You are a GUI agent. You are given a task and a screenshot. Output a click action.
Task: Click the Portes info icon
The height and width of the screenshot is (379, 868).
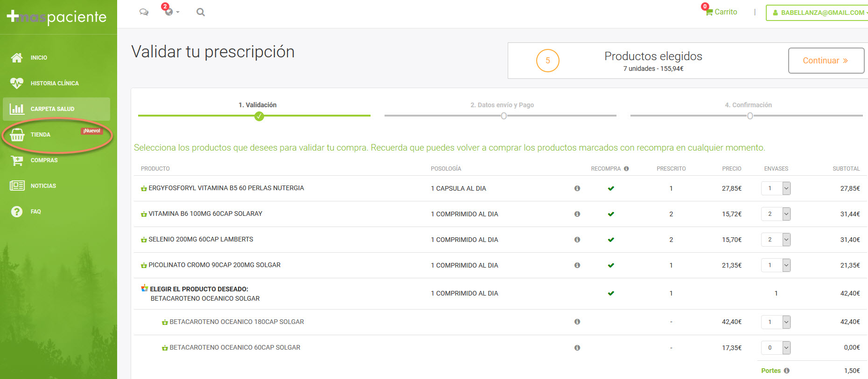(787, 371)
